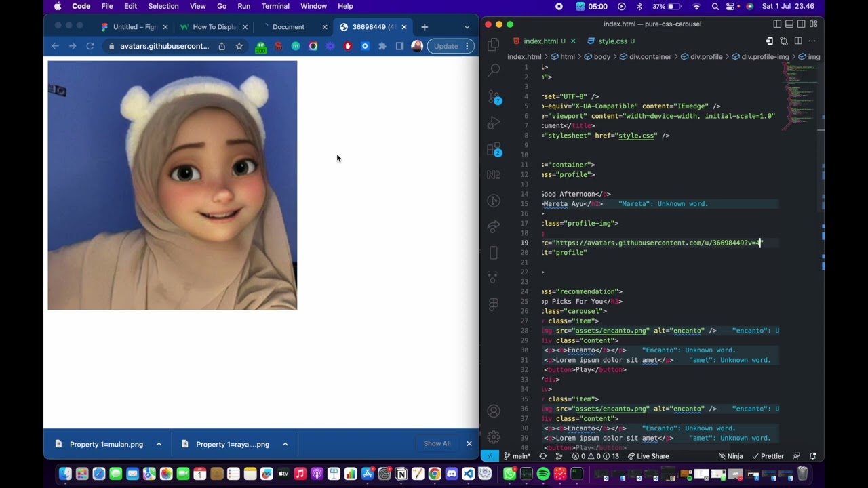The image size is (868, 488).
Task: Open Spotify from the Dock
Action: (x=543, y=474)
